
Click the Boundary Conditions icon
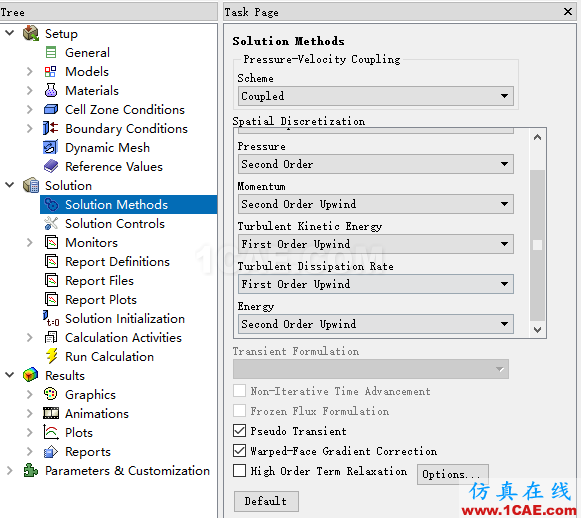pyautogui.click(x=51, y=128)
